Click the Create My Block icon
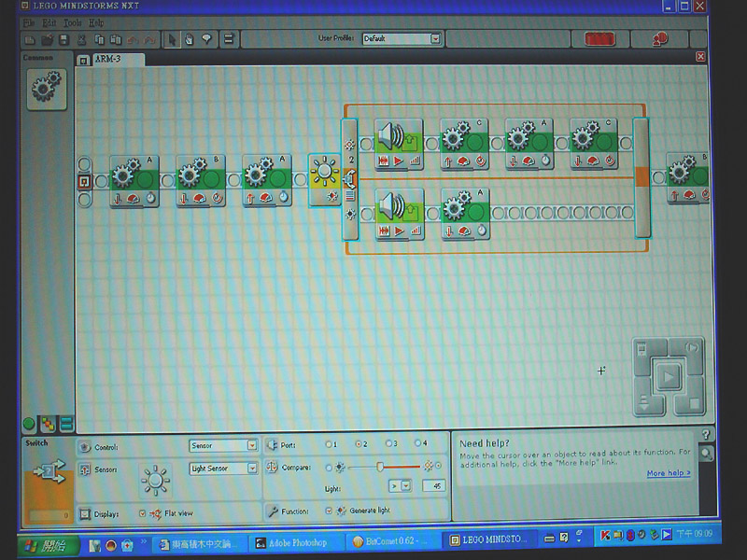The image size is (747, 560). click(x=229, y=39)
